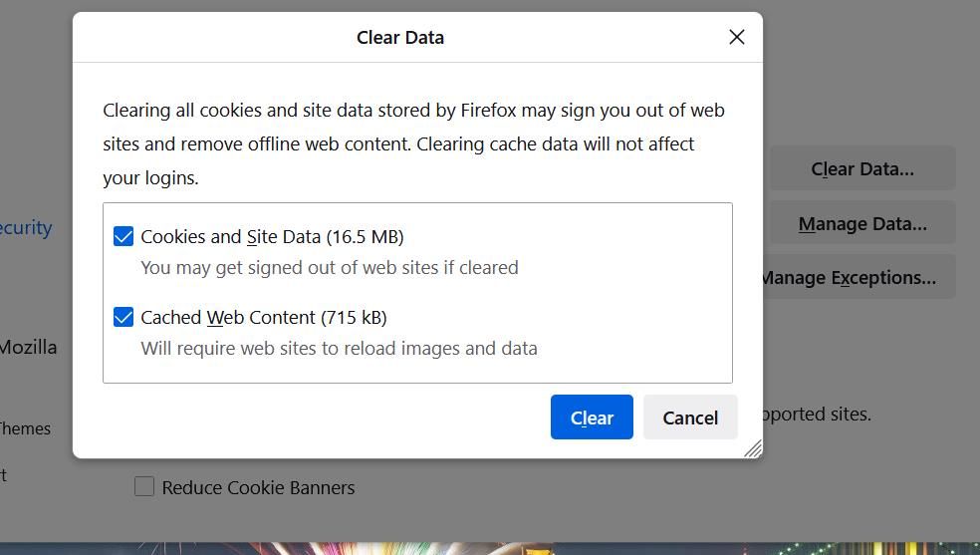Uncheck the Cached Web Content checkbox
980x555 pixels.
tap(123, 317)
